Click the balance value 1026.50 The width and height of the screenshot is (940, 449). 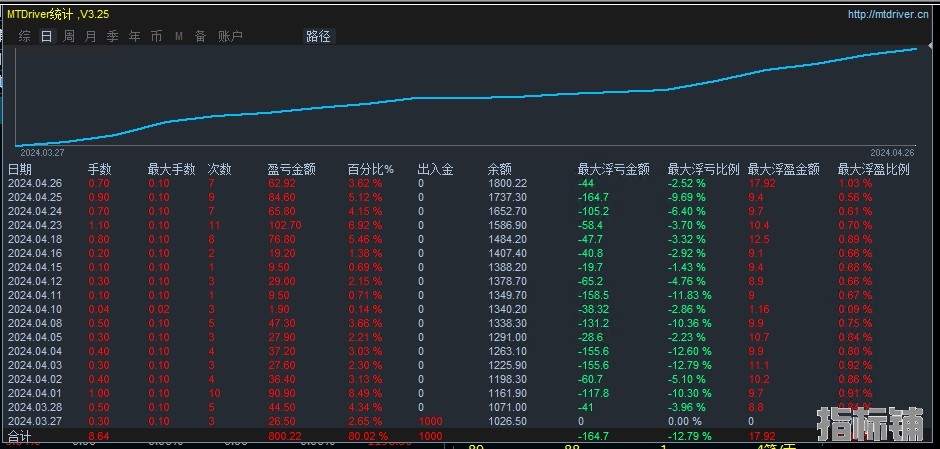point(508,421)
